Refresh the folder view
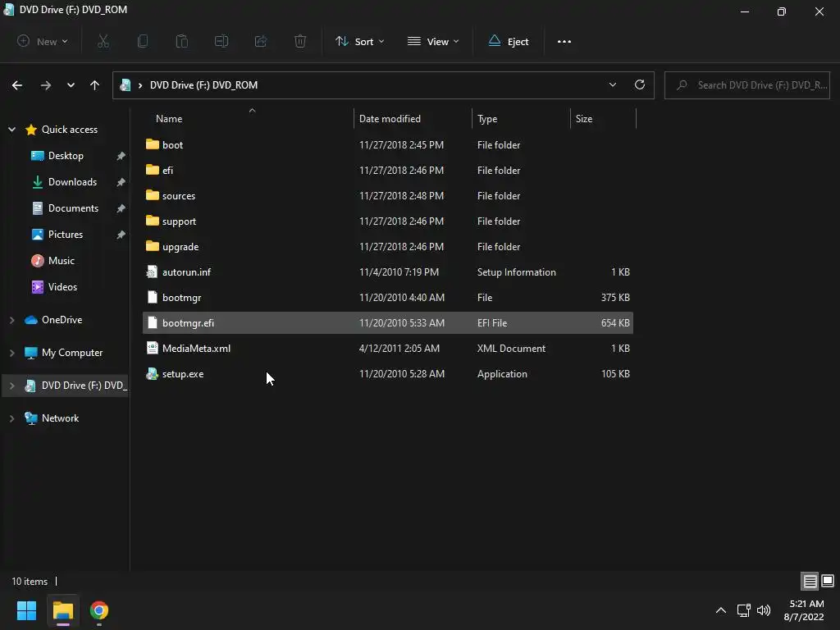Image resolution: width=840 pixels, height=630 pixels. 640,84
